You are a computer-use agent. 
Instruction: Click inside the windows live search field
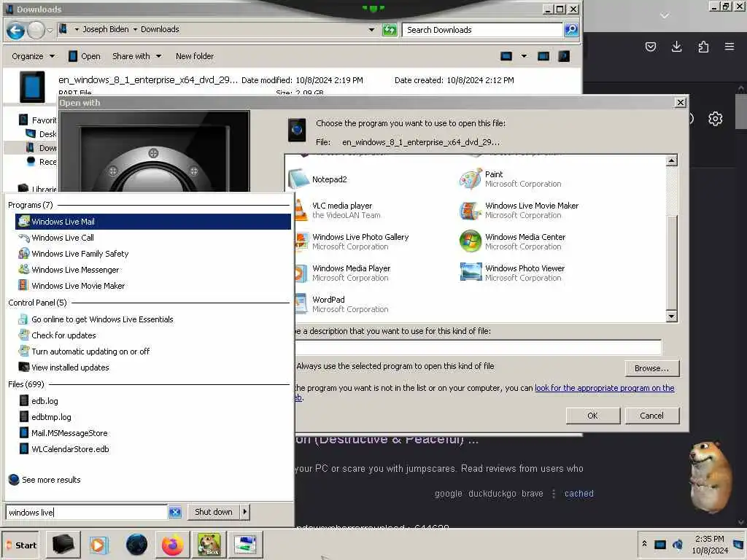pyautogui.click(x=87, y=513)
